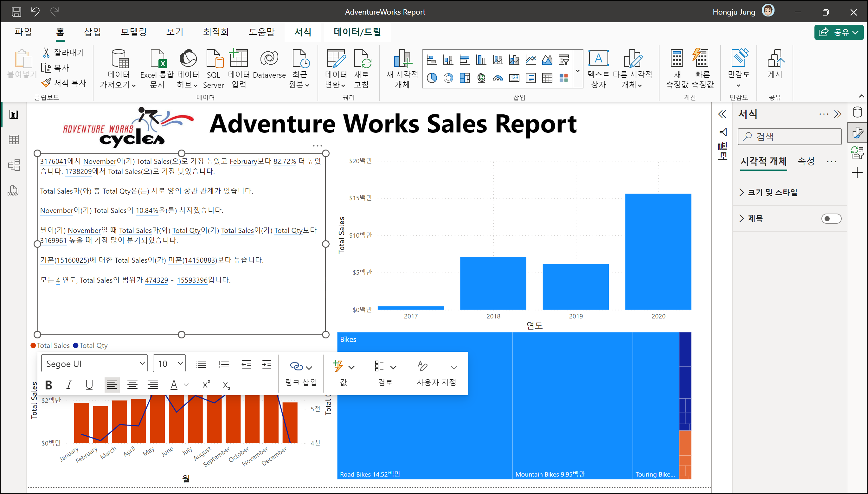The width and height of the screenshot is (868, 494).
Task: Expand the 크기 및 스타일 section
Action: pos(772,192)
